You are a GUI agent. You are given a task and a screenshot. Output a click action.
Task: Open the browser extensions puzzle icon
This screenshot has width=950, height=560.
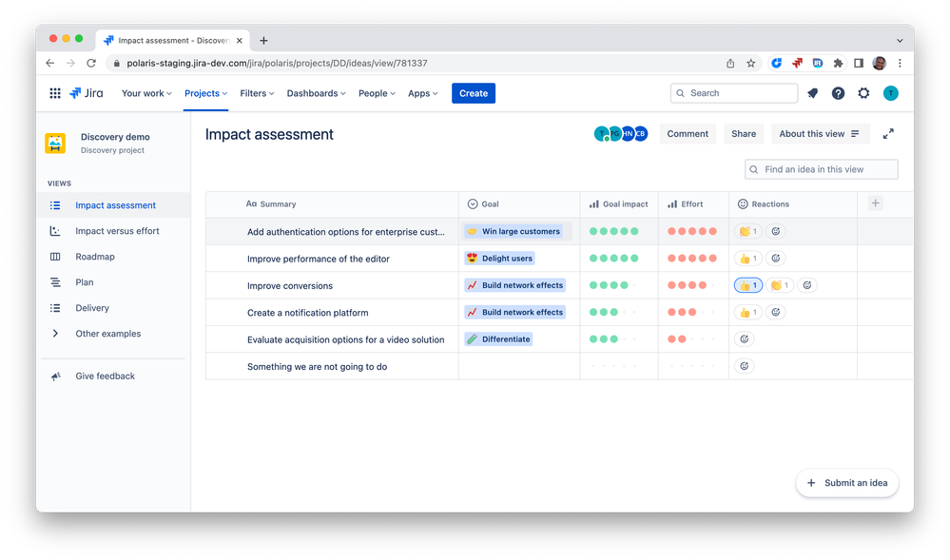[838, 63]
